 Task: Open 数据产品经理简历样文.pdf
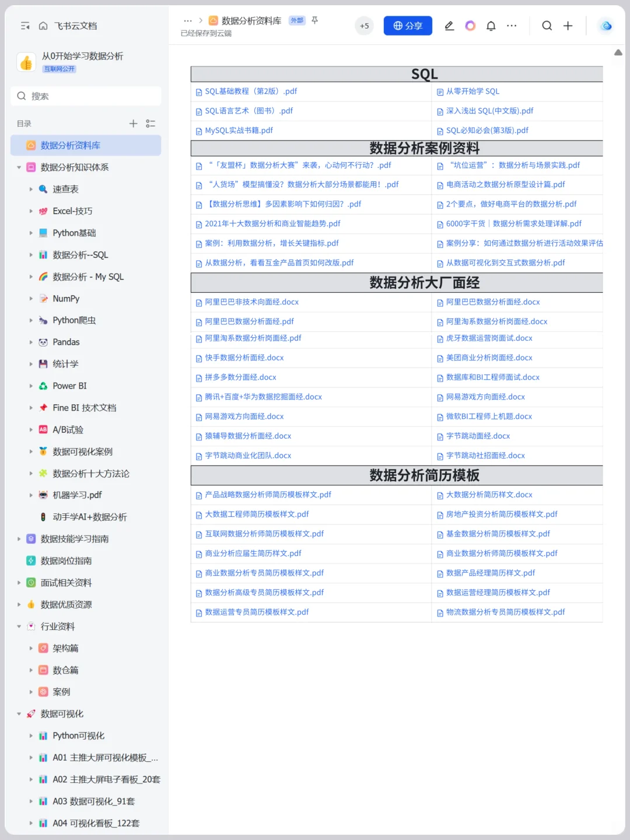(490, 573)
